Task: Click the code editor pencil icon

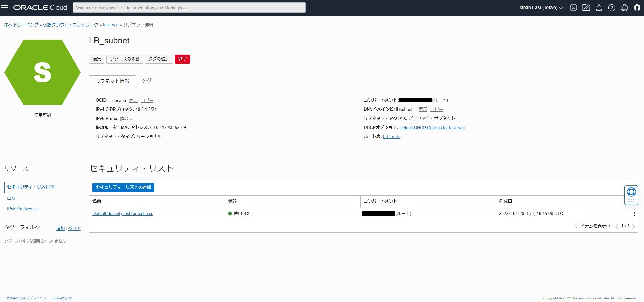Action: tap(586, 8)
